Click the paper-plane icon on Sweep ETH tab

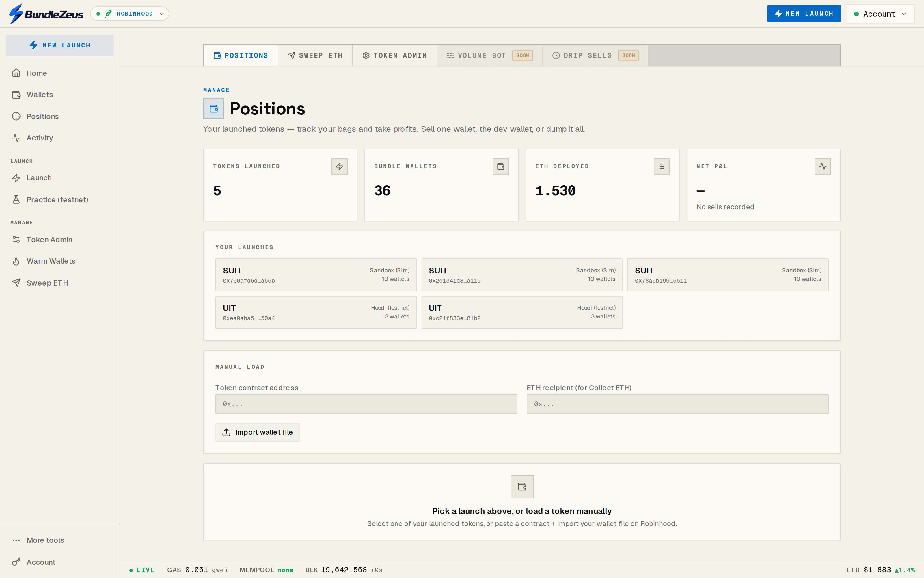pos(291,55)
